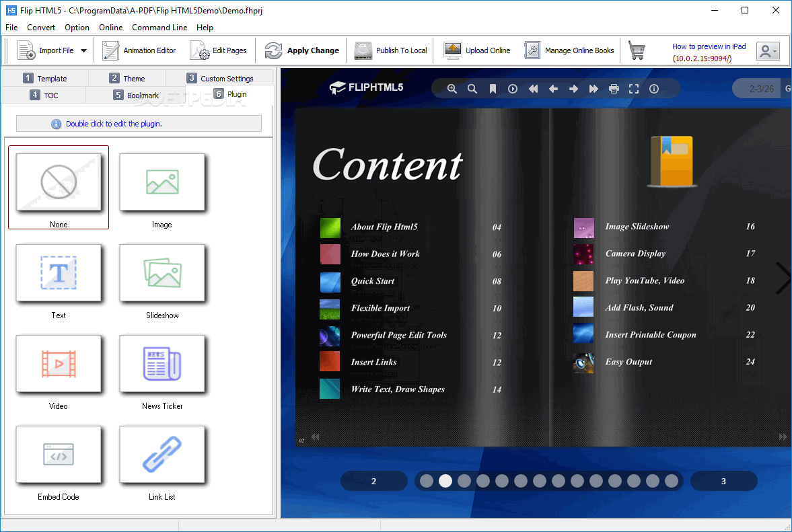Click the large right flip chevron
The image size is (792, 532).
point(783,278)
